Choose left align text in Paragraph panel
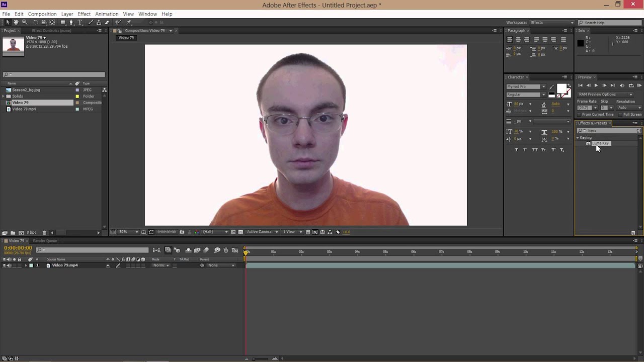This screenshot has height=362, width=644. pyautogui.click(x=510, y=39)
